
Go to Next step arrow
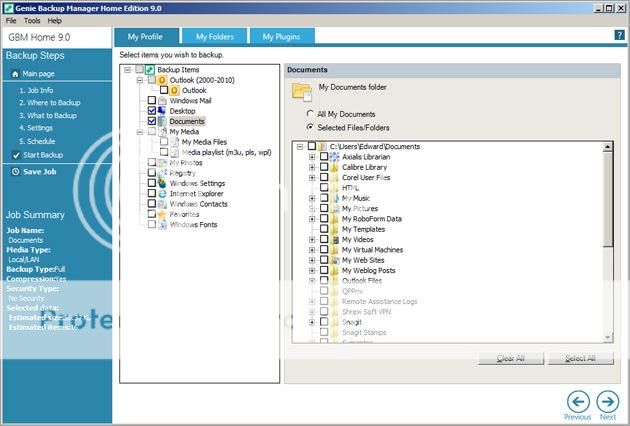pos(608,401)
